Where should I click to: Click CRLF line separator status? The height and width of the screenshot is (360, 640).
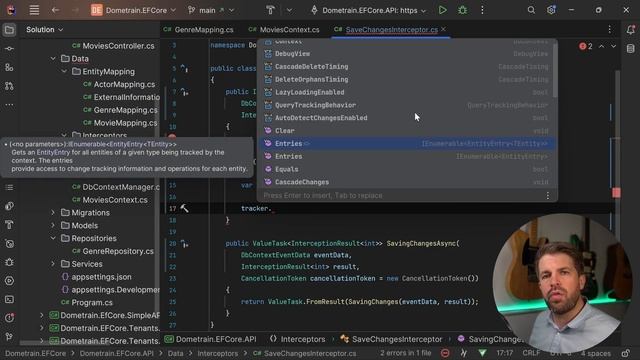[x=531, y=353]
